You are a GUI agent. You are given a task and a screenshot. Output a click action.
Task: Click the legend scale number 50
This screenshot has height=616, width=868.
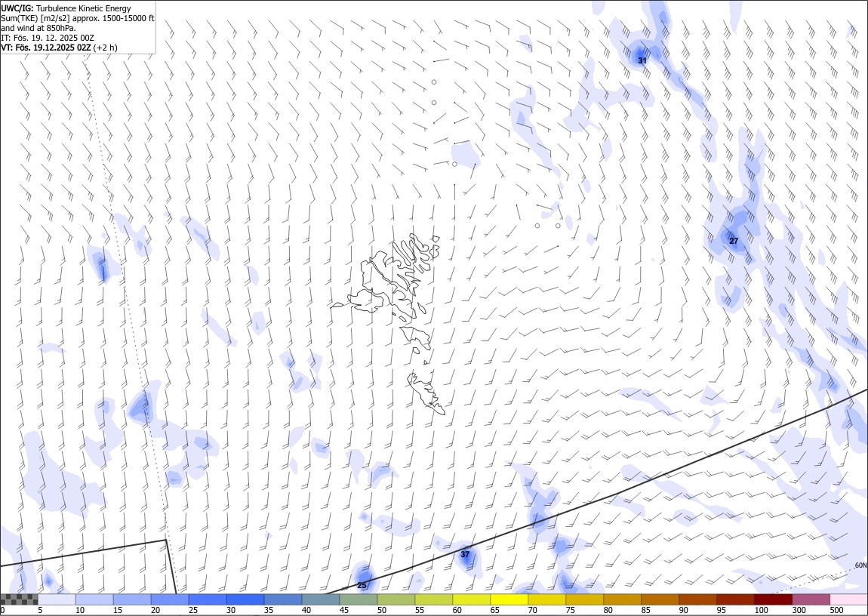point(381,610)
